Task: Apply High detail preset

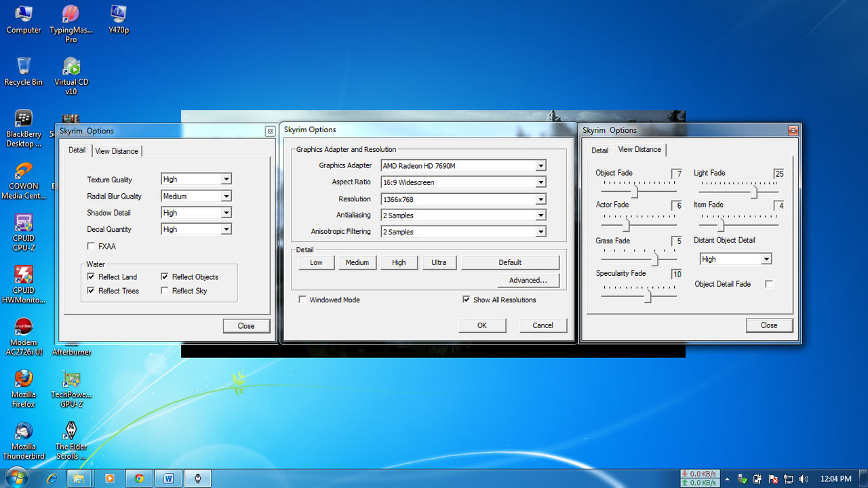Action: coord(399,262)
